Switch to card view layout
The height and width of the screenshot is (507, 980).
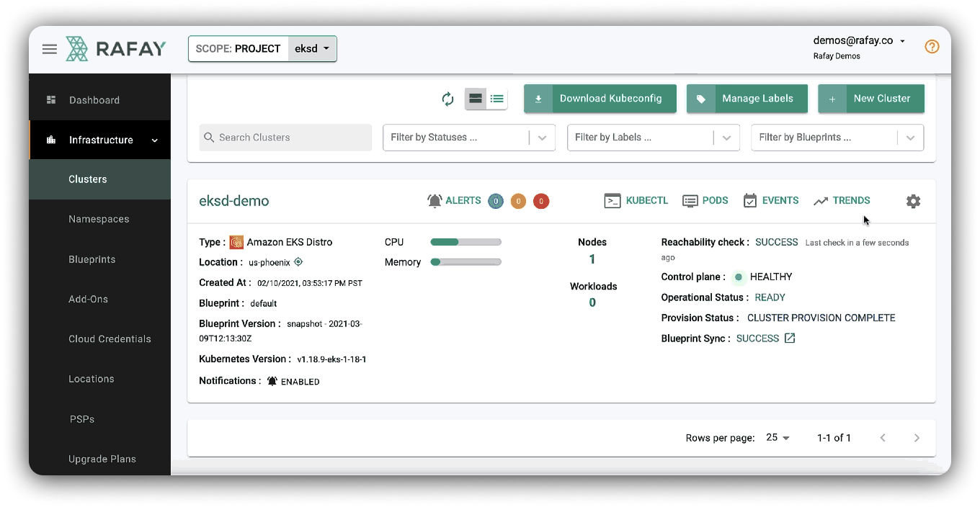click(x=475, y=99)
